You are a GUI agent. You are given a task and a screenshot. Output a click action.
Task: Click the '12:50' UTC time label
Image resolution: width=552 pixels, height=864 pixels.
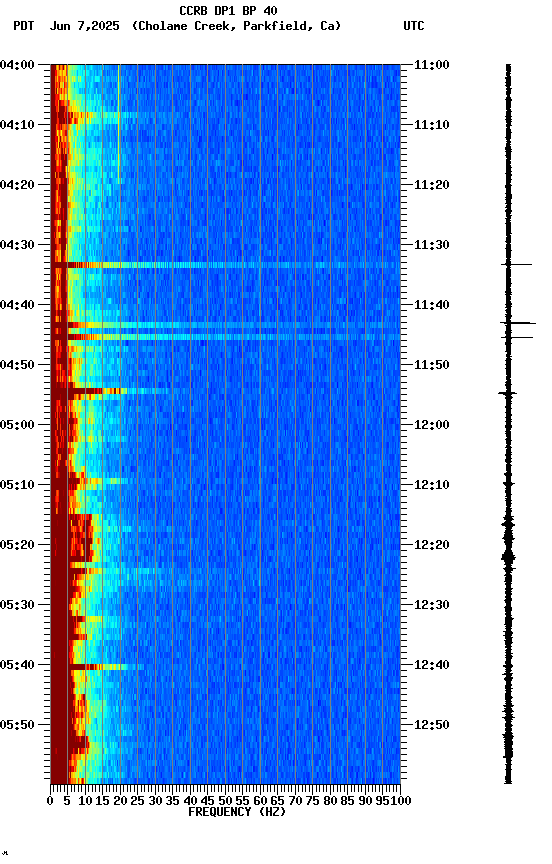[432, 725]
